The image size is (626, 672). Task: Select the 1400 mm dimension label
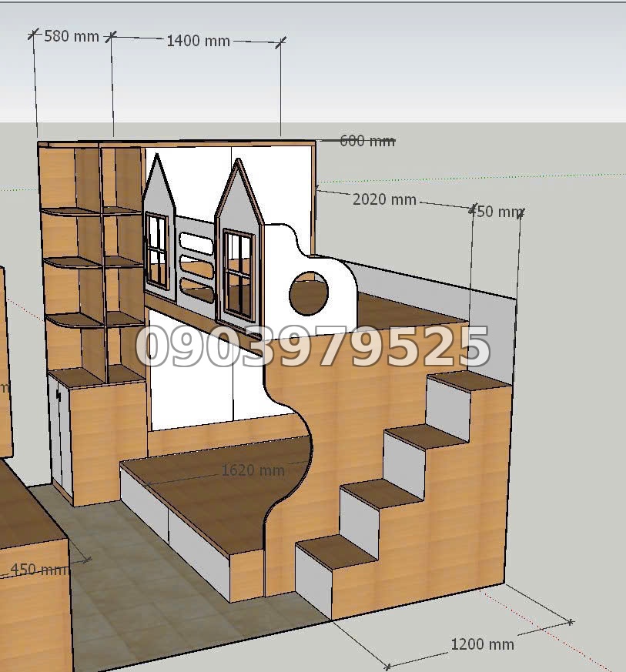(198, 41)
